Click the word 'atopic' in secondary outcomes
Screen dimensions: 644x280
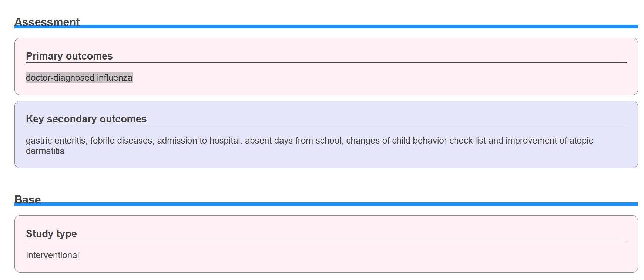coord(581,141)
